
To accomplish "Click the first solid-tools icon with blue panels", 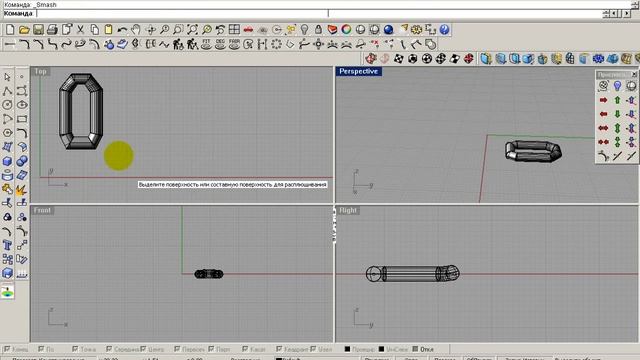I will pos(485,59).
